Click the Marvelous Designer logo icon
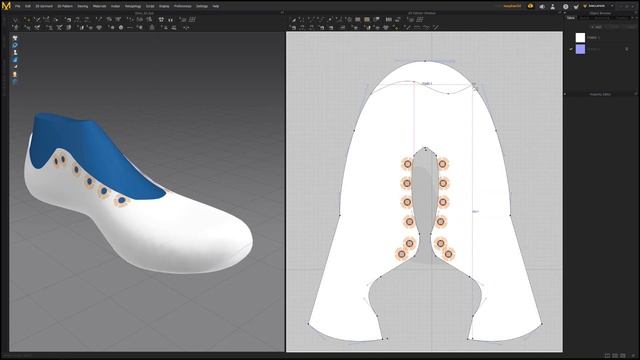The width and height of the screenshot is (640, 360). click(x=6, y=6)
